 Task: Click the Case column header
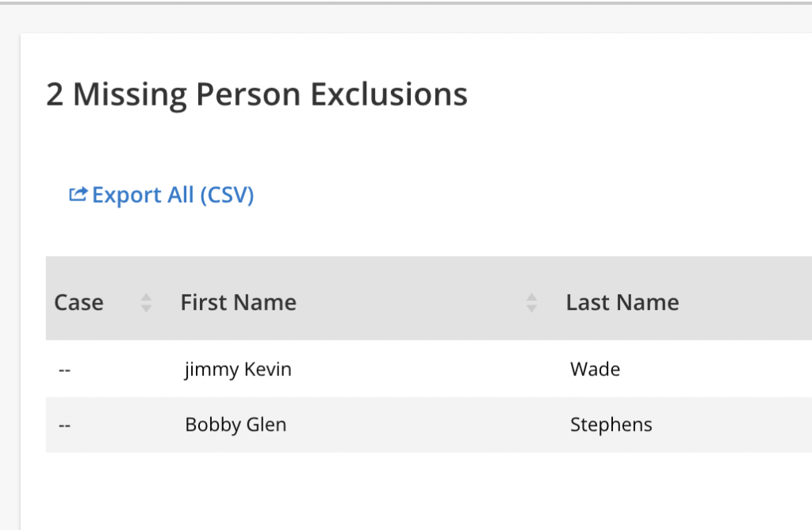click(x=79, y=302)
